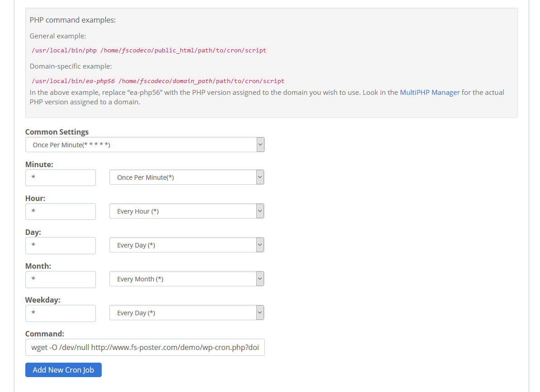Click the 'Command:' label
Viewport: 540px width, 392px height.
(45, 334)
